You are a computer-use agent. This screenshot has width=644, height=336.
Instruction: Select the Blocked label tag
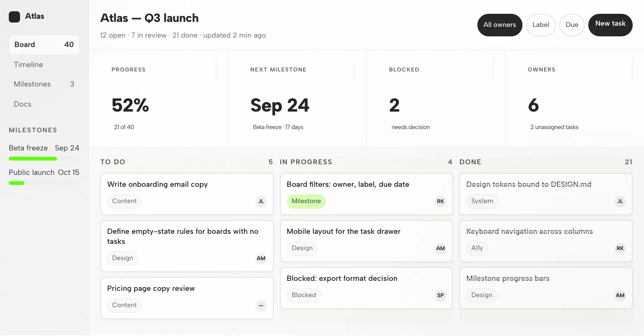click(x=304, y=295)
